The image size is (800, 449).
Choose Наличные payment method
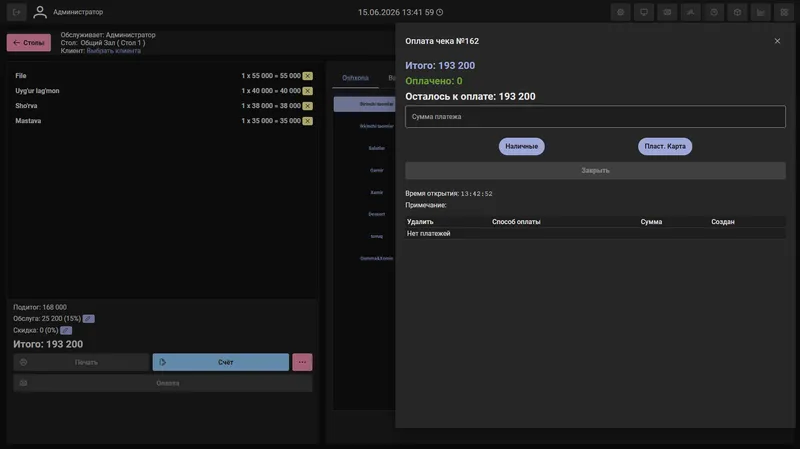coord(521,146)
